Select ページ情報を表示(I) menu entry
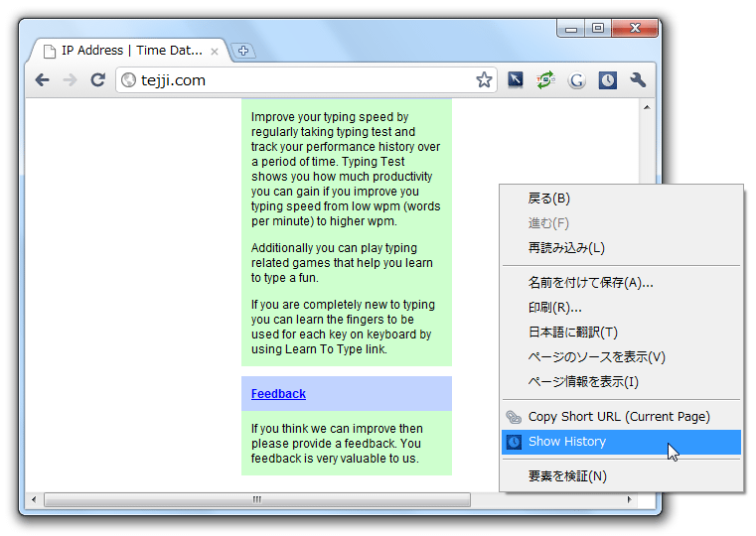 click(622, 382)
